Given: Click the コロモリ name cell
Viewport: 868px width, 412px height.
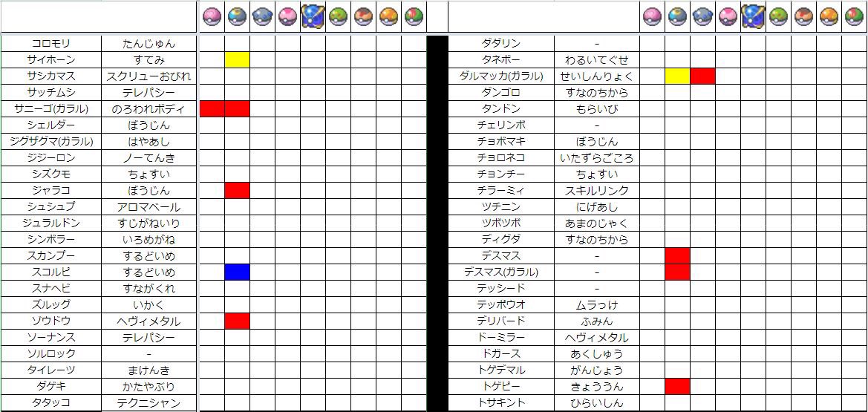Looking at the screenshot, I should coord(51,43).
